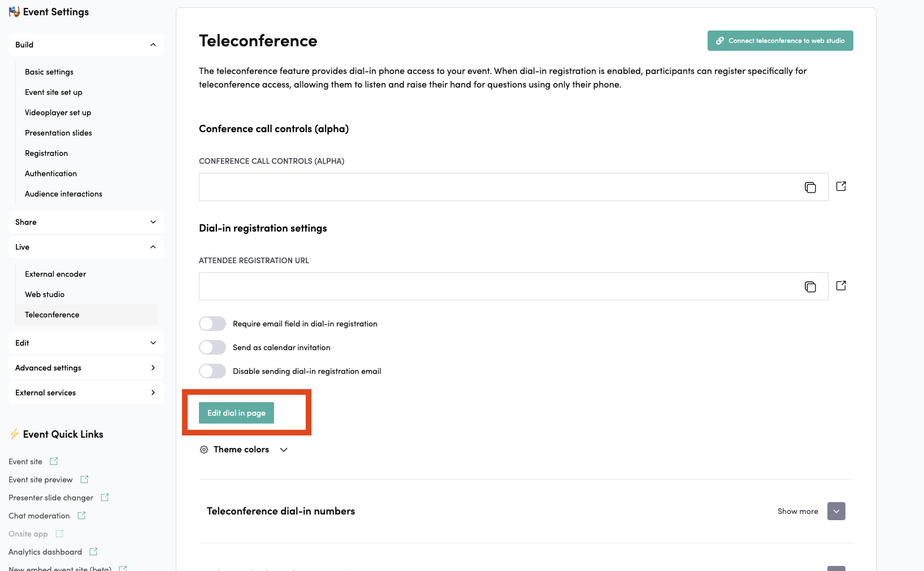924x571 pixels.
Task: Open Analytics dashboard external link
Action: (93, 552)
